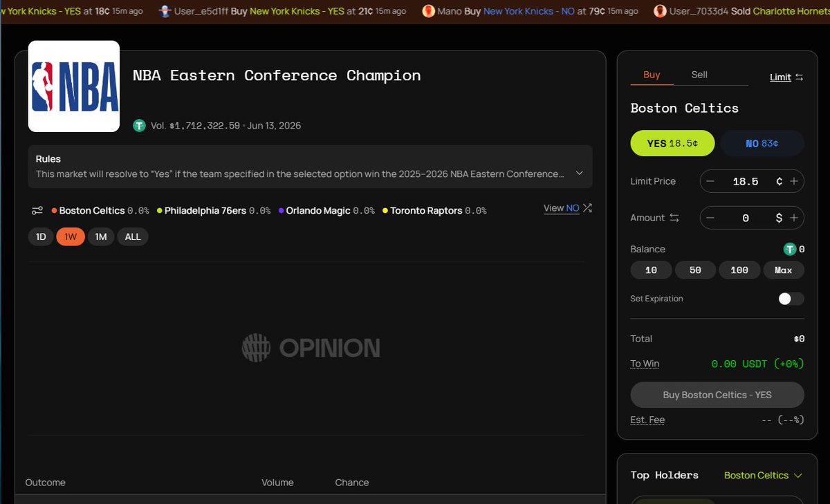Click the shuffle icon next to View NO
The image size is (830, 504).
coord(588,208)
